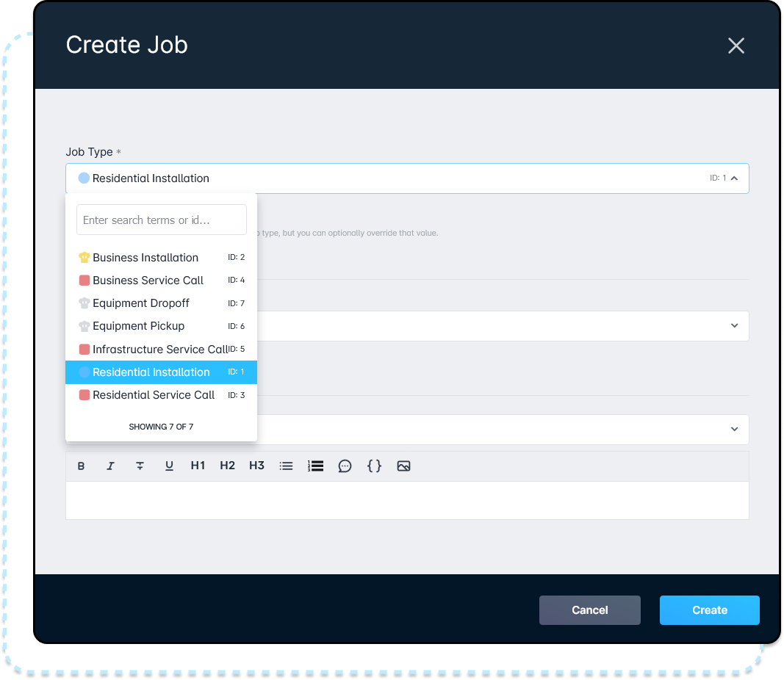Choose Equipment Pickup option
The image size is (784, 680).
coord(162,326)
